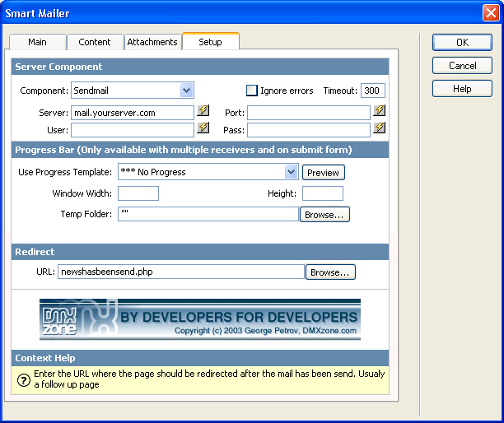Focus the Window Width field

tap(138, 193)
